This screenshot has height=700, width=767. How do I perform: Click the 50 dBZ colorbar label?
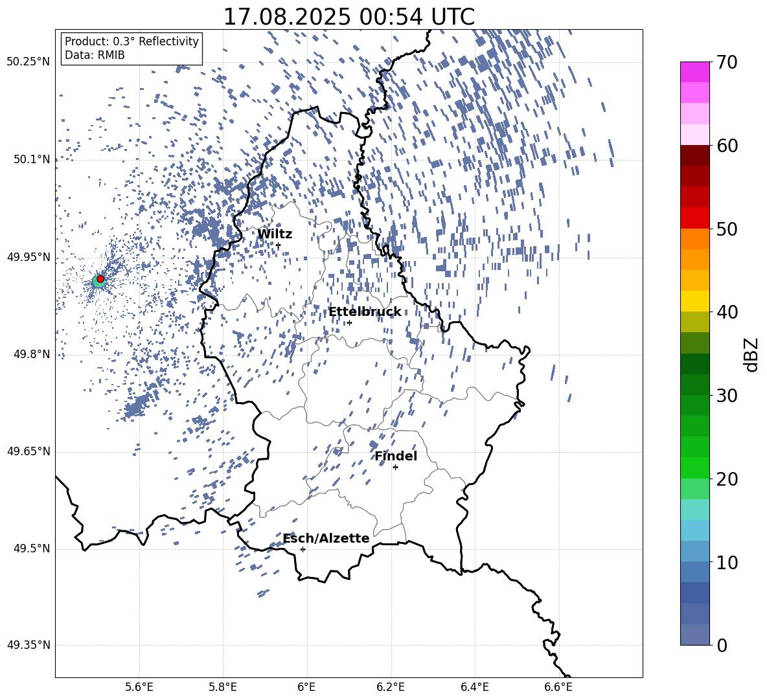(x=727, y=229)
